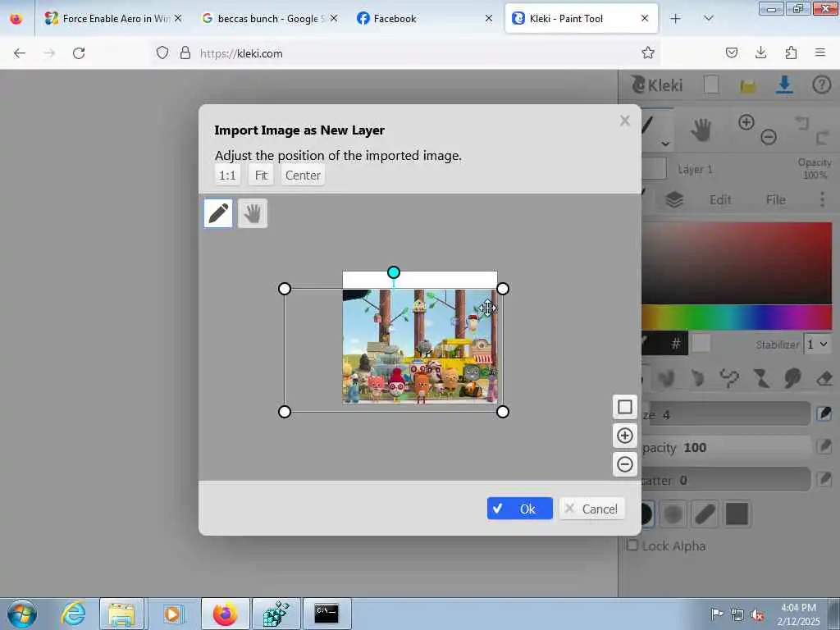Screen dimensions: 840x630
Task: Zoom out the import dialog preview
Action: (x=624, y=464)
